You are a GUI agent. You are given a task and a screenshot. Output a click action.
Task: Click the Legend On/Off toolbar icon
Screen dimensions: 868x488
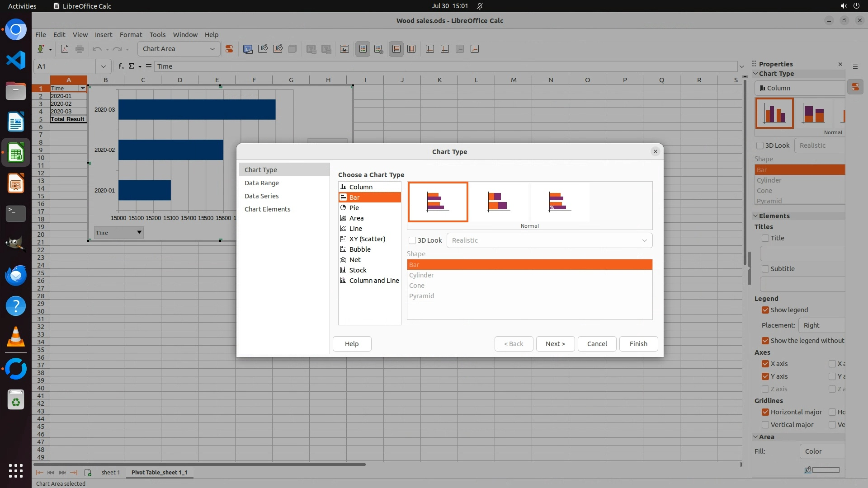coord(363,49)
